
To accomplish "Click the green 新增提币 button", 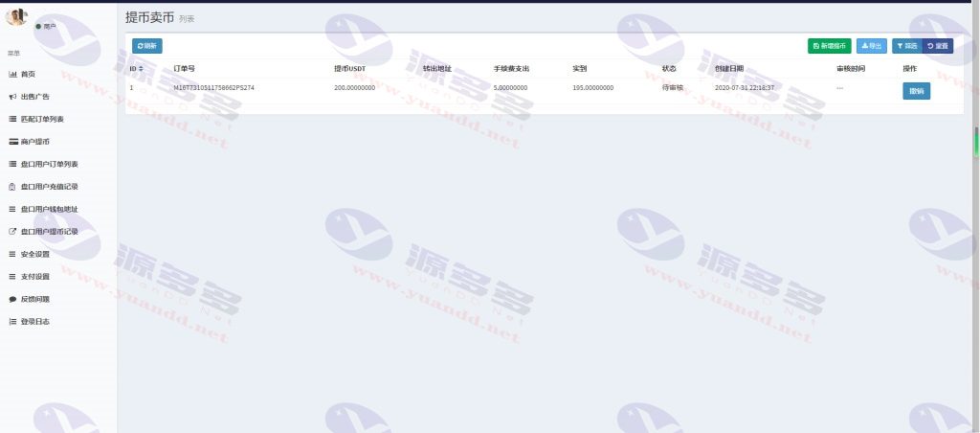I will click(830, 46).
